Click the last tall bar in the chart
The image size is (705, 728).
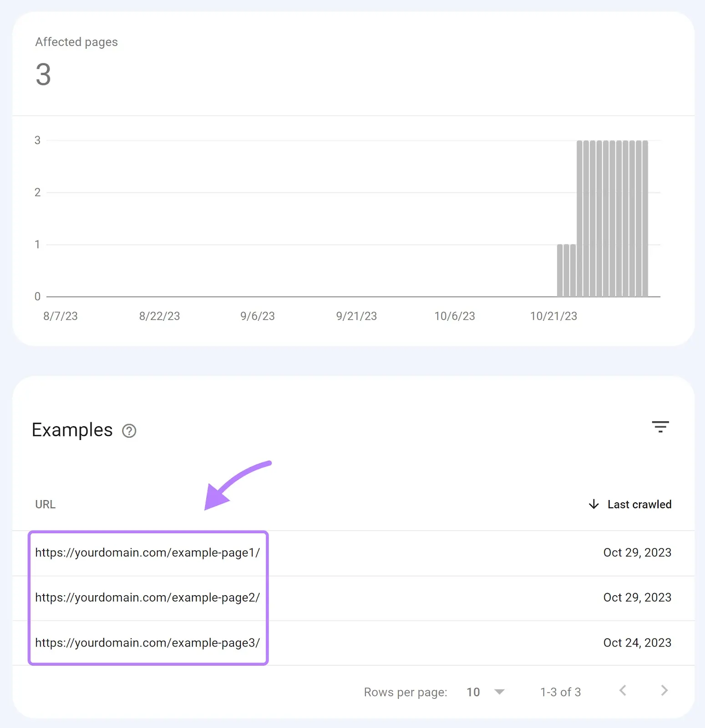(645, 218)
